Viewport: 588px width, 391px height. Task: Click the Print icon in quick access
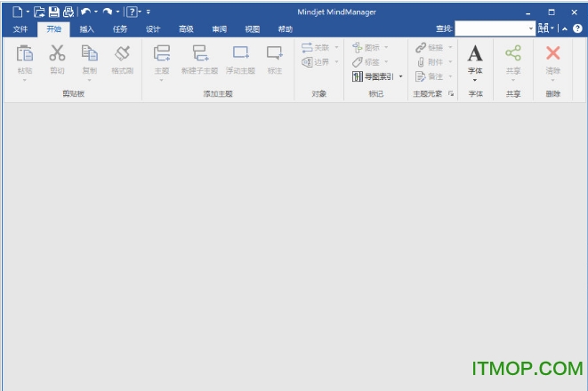pyautogui.click(x=68, y=12)
